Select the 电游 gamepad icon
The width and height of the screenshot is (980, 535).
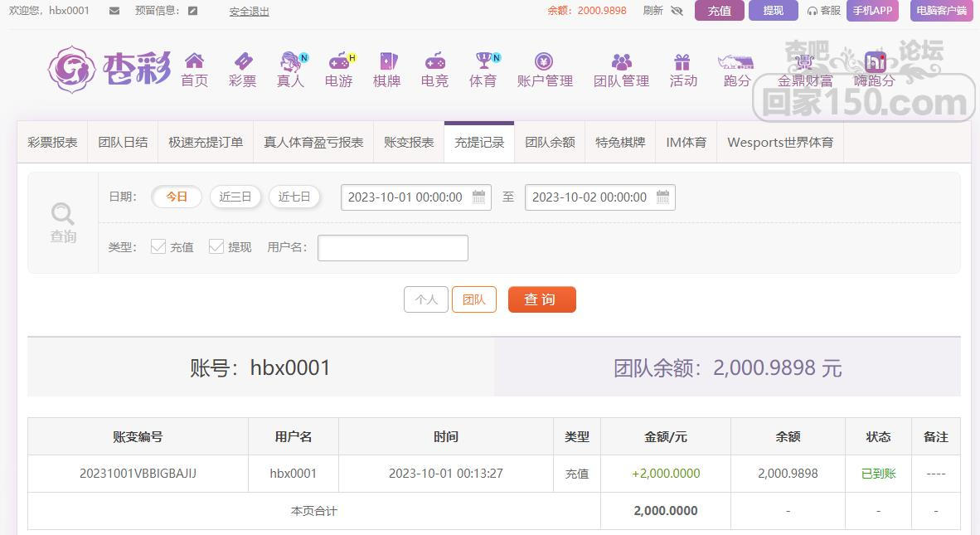click(x=338, y=61)
